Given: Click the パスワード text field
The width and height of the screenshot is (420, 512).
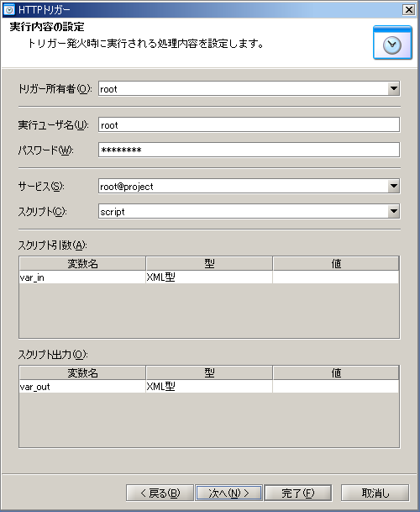Looking at the screenshot, I should click(249, 150).
